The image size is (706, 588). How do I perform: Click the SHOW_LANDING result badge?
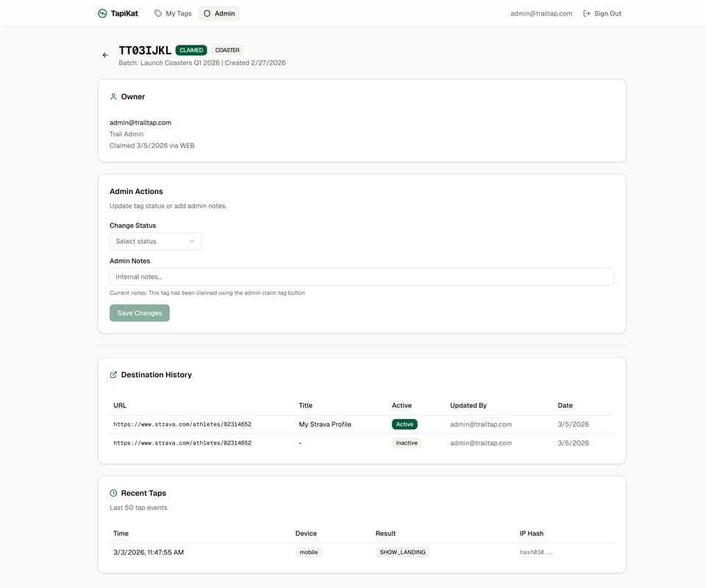pyautogui.click(x=402, y=553)
